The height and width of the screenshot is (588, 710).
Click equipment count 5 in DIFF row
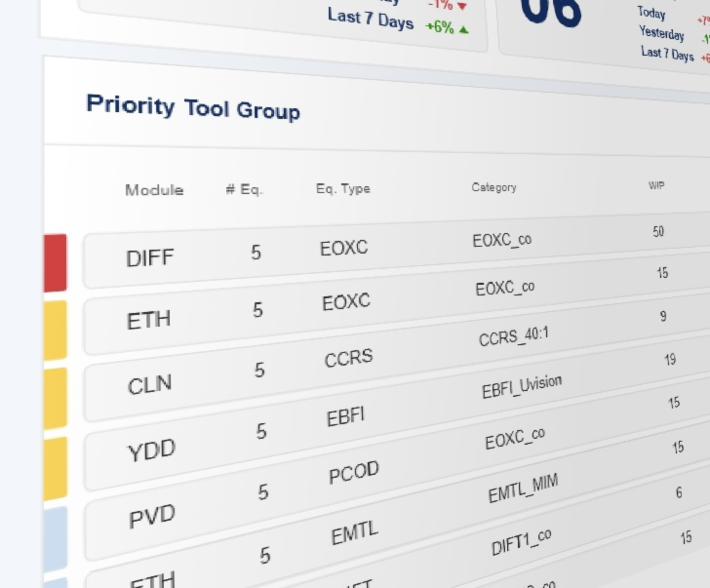(256, 253)
